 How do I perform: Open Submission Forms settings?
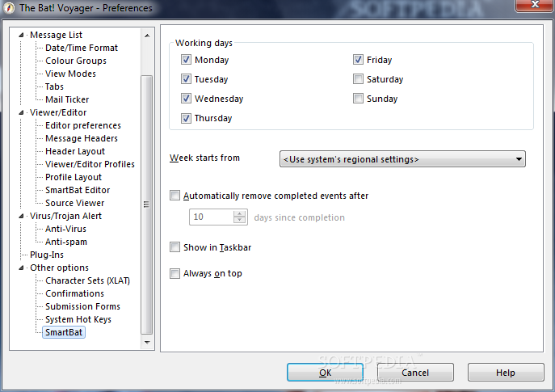[82, 306]
